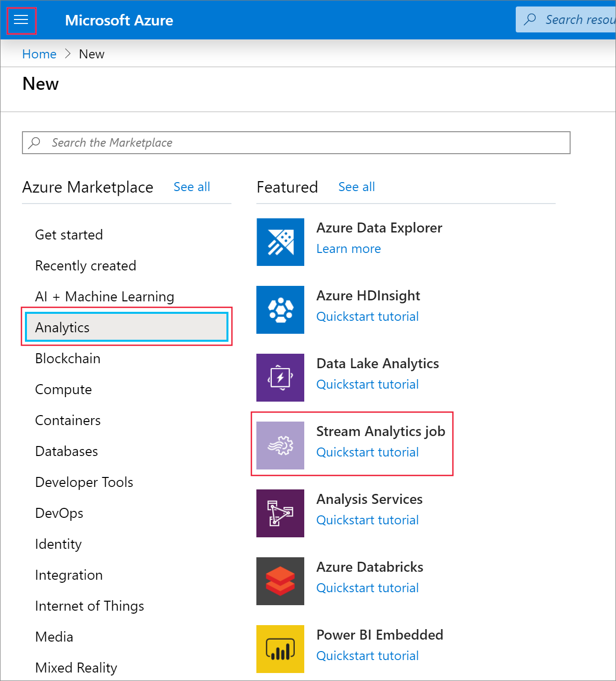Click See all next to Featured
Image resolution: width=616 pixels, height=681 pixels.
356,187
